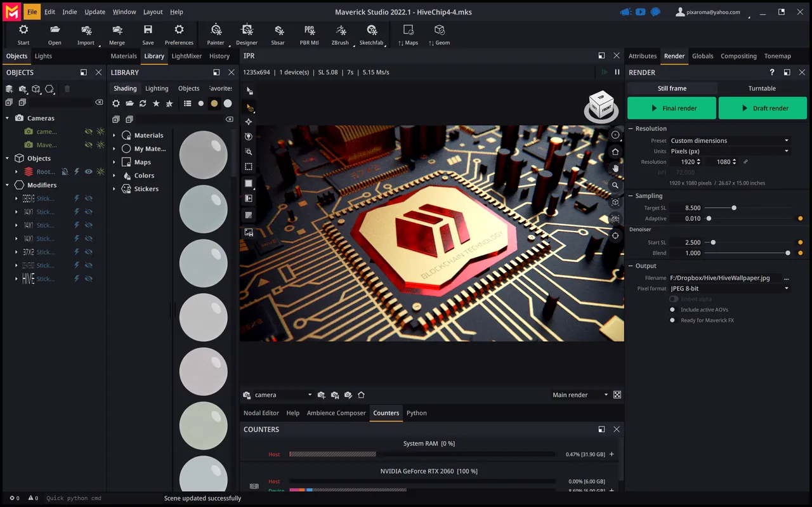Click the aspect ratio link icon beside resolution
The image size is (812, 507).
point(745,162)
